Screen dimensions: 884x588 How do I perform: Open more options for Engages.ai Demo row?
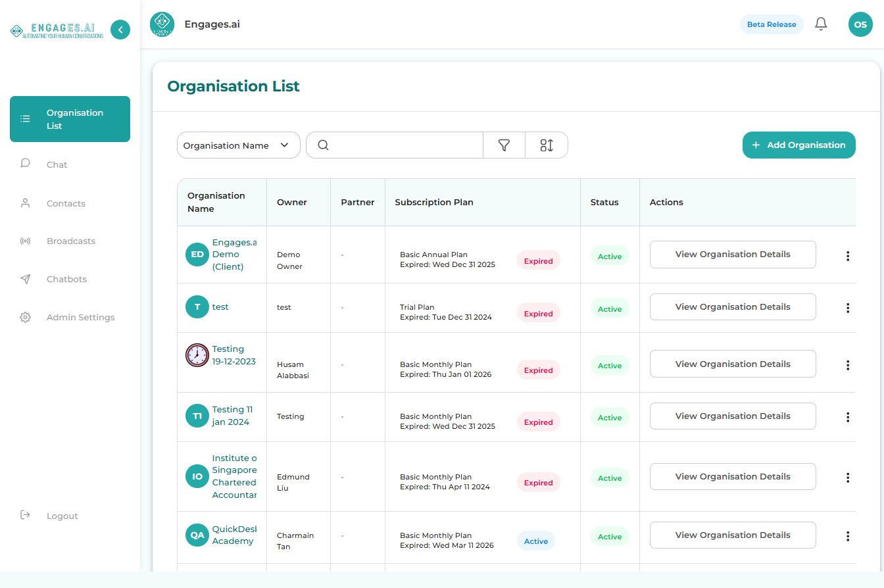[x=848, y=256]
